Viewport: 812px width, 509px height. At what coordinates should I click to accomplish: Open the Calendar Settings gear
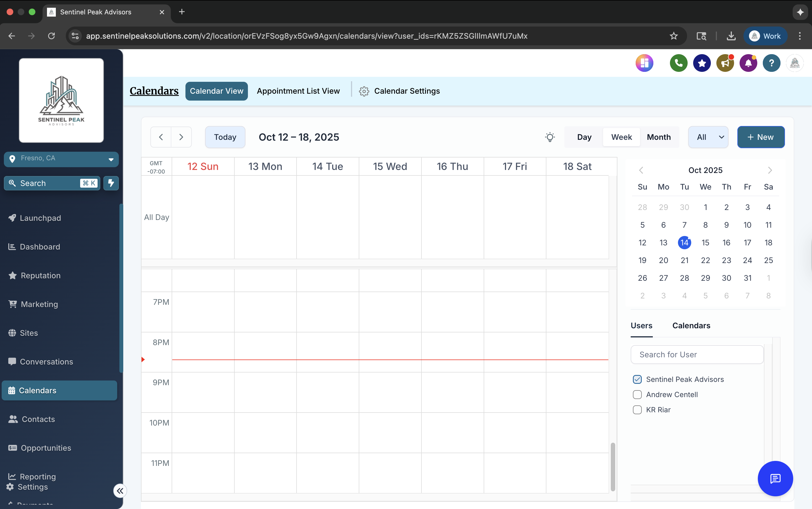[x=364, y=91]
